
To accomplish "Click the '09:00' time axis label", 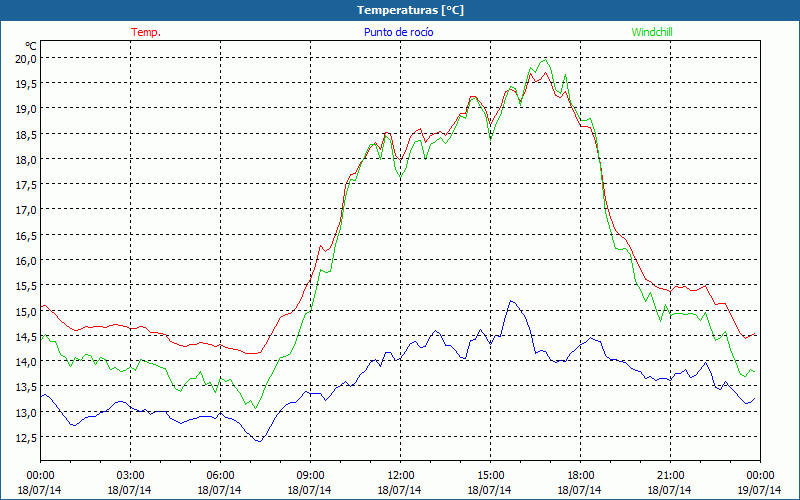I will (310, 475).
